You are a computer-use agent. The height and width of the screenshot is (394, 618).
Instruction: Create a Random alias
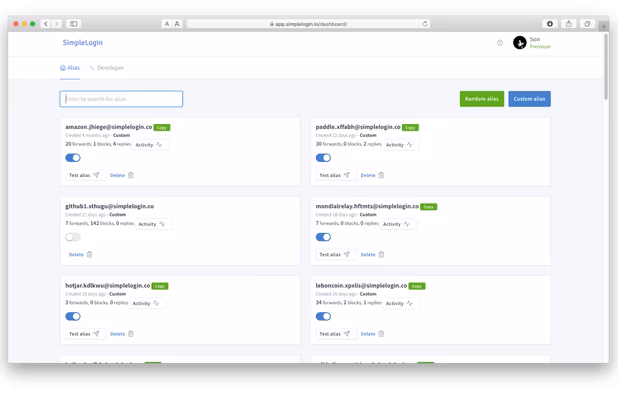tap(482, 99)
